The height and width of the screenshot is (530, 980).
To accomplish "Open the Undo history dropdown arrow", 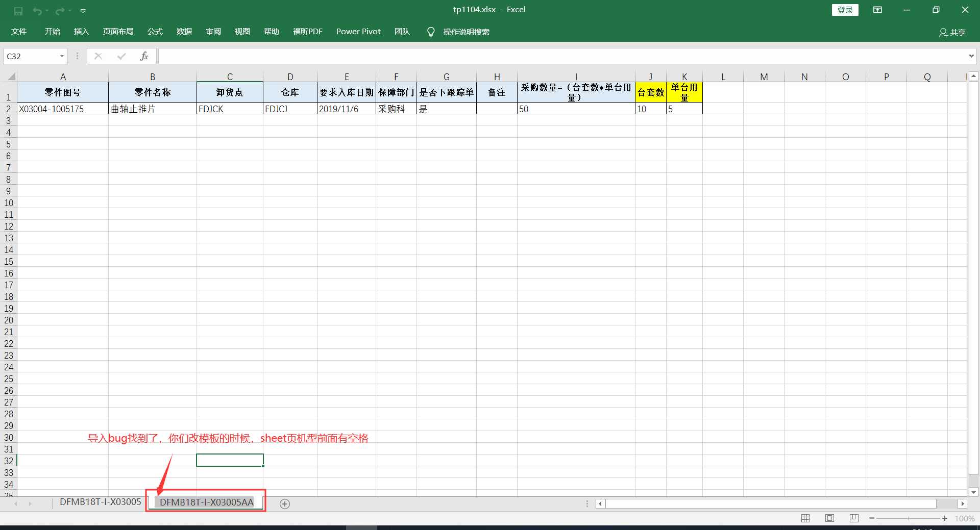I will [46, 11].
